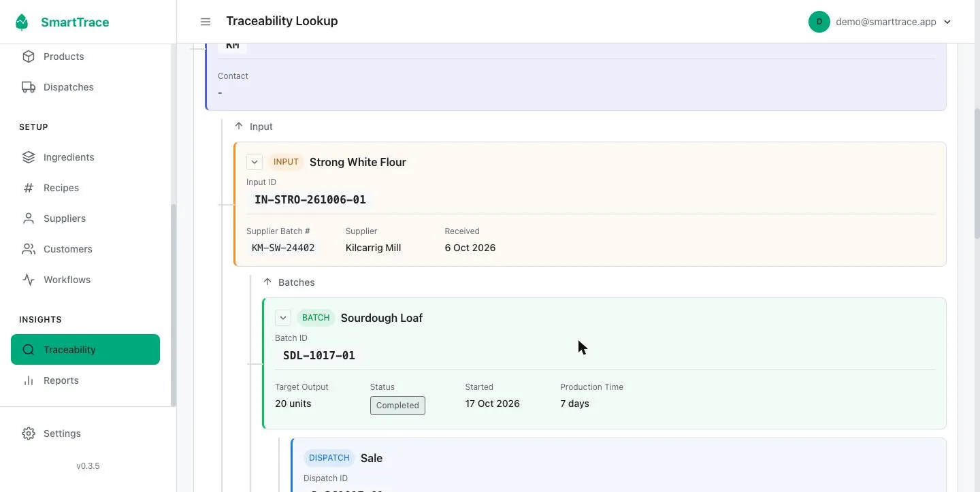Click the DISPATCH tag badge

pos(329,458)
